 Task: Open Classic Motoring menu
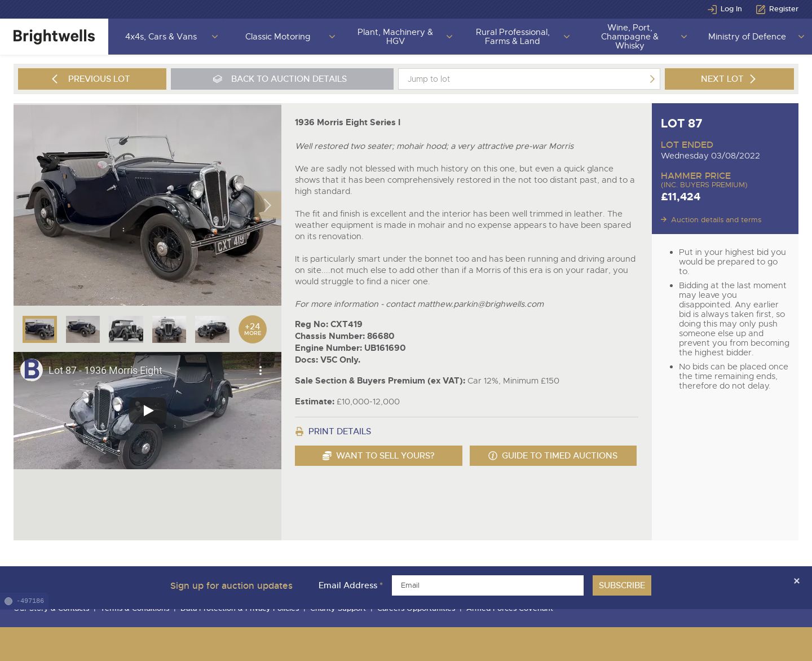pyautogui.click(x=278, y=37)
